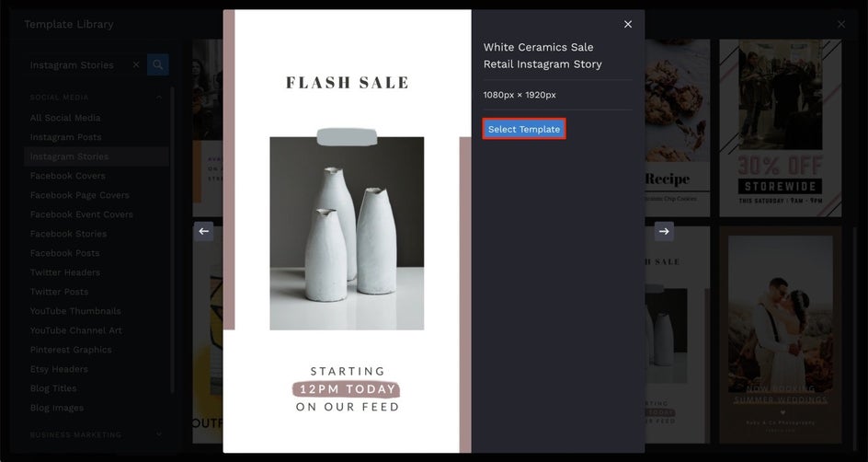This screenshot has height=462, width=868.
Task: Click the search magnifier icon
Action: [158, 65]
